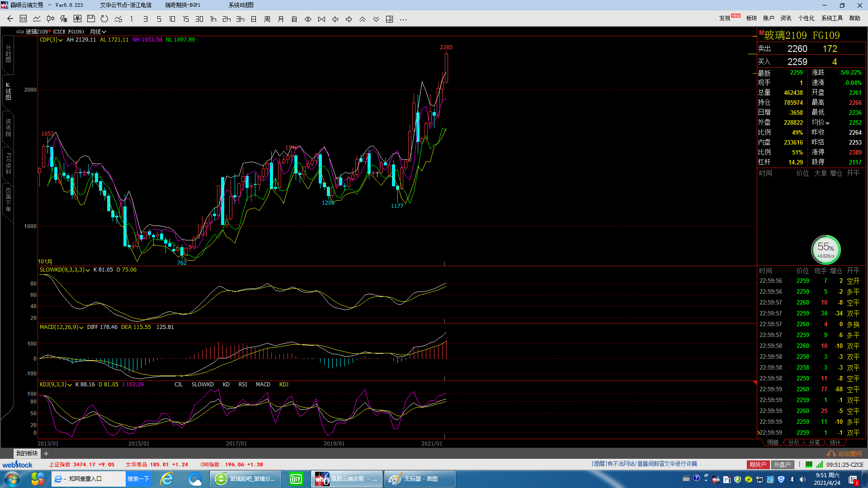Viewport: 868px width, 488px height.
Task: Click the right arrow navigation icon
Action: coord(349,19)
